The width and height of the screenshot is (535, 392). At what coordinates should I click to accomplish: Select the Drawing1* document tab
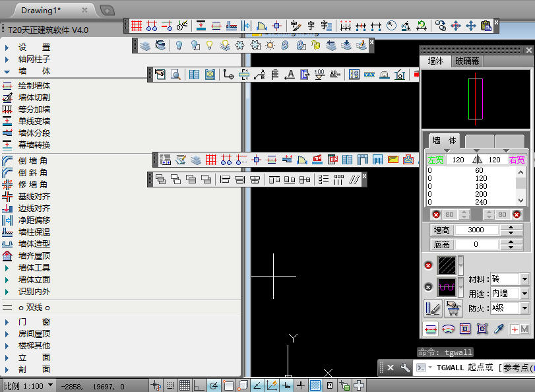41,11
